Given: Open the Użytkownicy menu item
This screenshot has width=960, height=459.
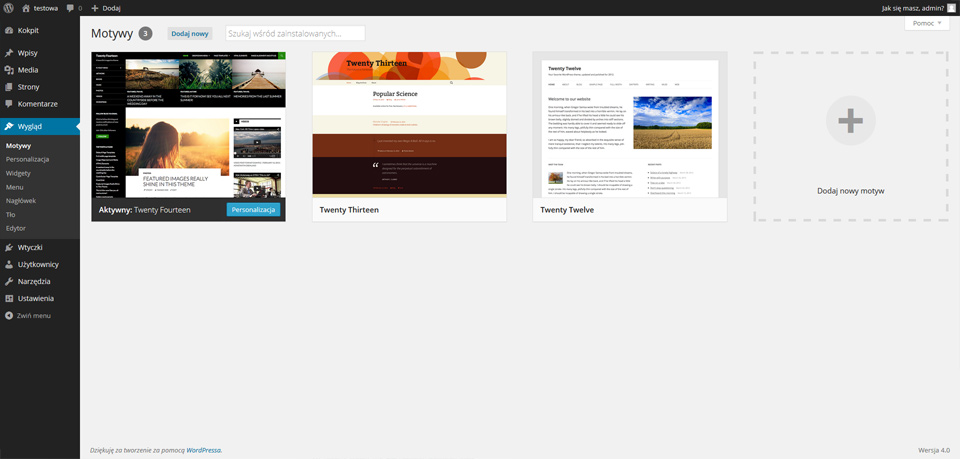Looking at the screenshot, I should [40, 265].
